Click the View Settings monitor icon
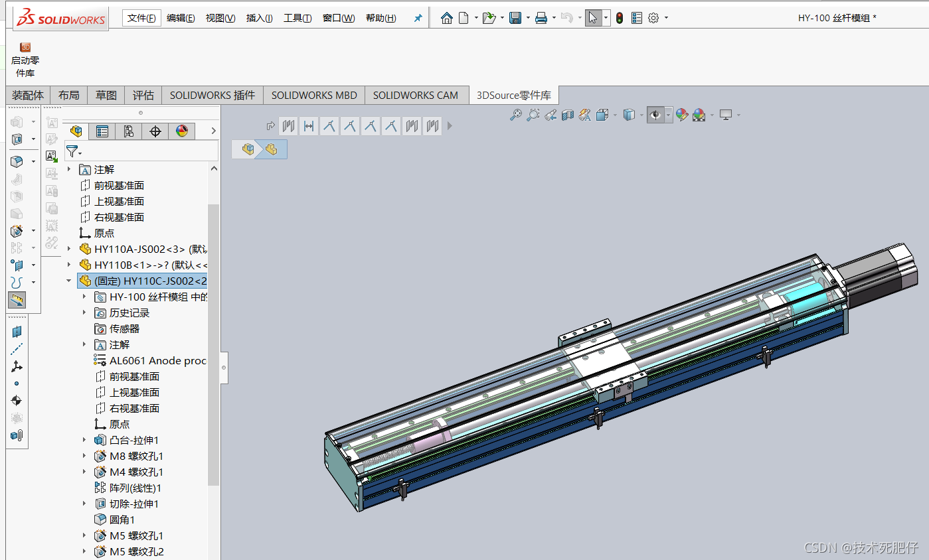 point(726,115)
